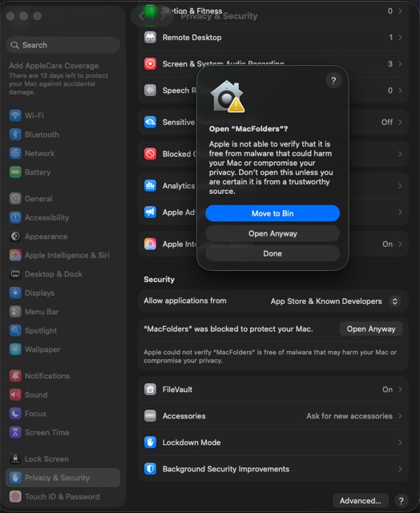Select Screen Time in the sidebar

[x=63, y=433]
